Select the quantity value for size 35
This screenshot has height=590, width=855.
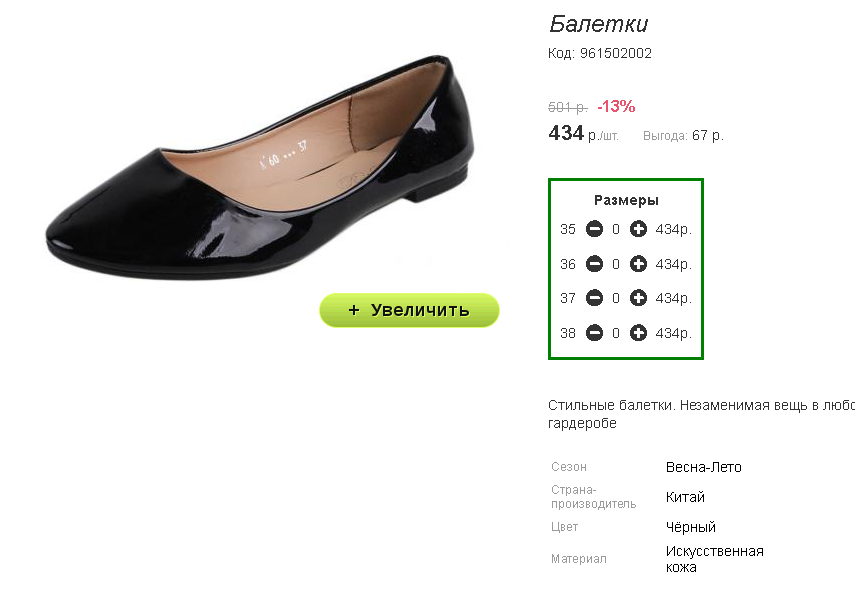(x=616, y=230)
